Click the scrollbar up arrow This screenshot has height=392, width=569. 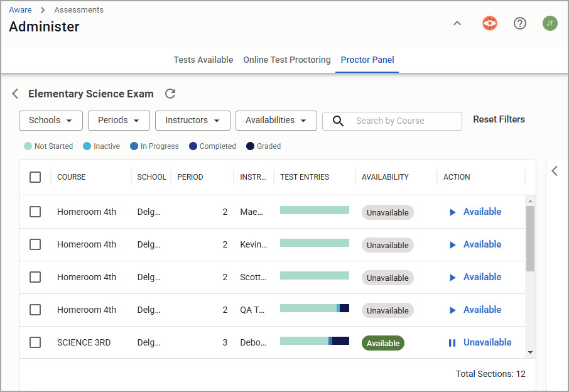530,201
